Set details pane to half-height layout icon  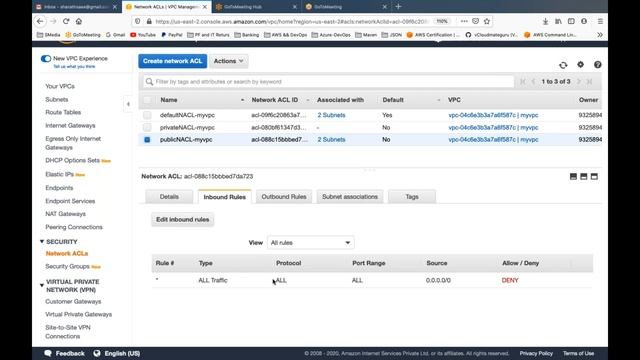[x=584, y=176]
